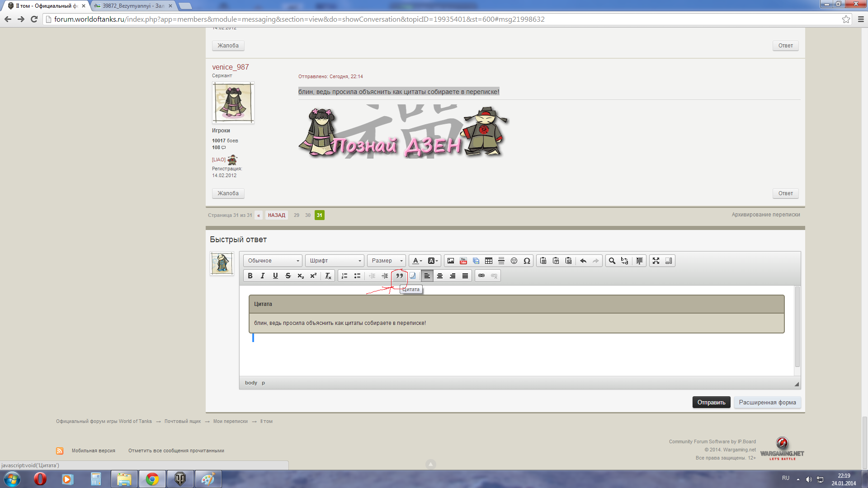
Task: Click the code/page icon next to quote
Action: click(412, 276)
